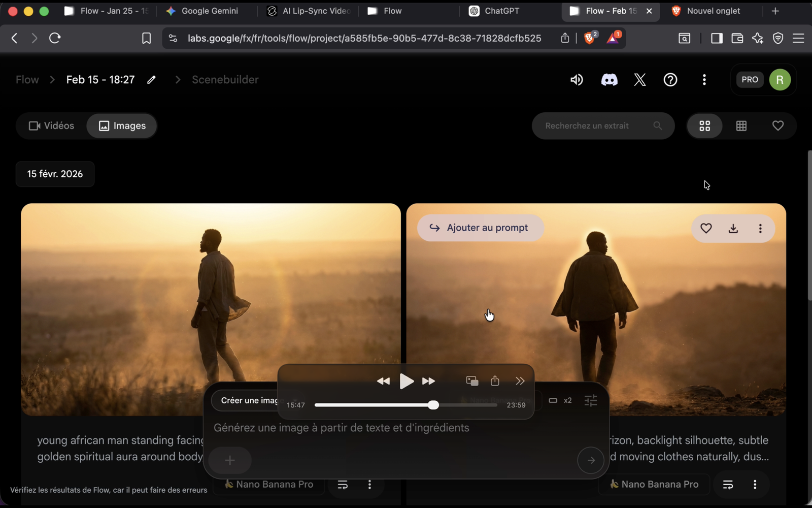The image size is (812, 508).
Task: Favorite the right image with heart
Action: (706, 229)
